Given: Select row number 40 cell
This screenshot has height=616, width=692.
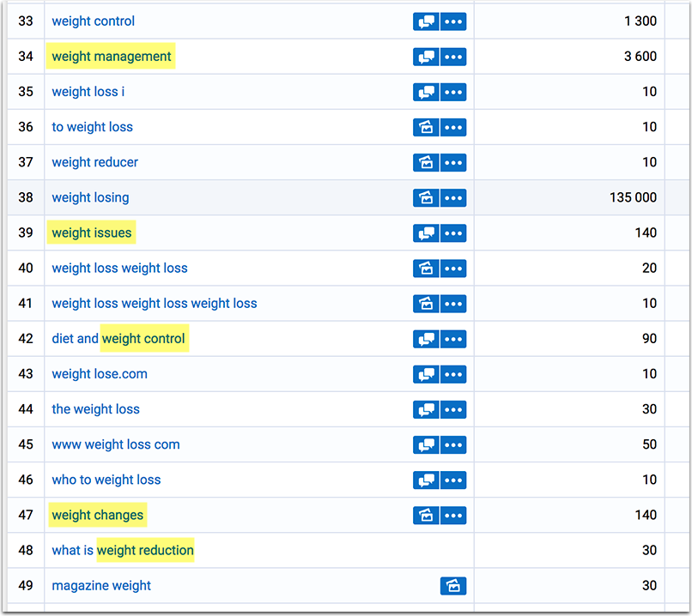Looking at the screenshot, I should tap(26, 269).
